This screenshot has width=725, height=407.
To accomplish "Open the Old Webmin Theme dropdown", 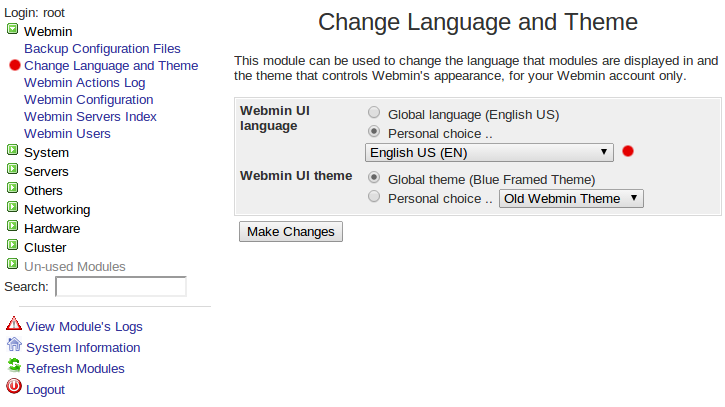I will coord(571,198).
